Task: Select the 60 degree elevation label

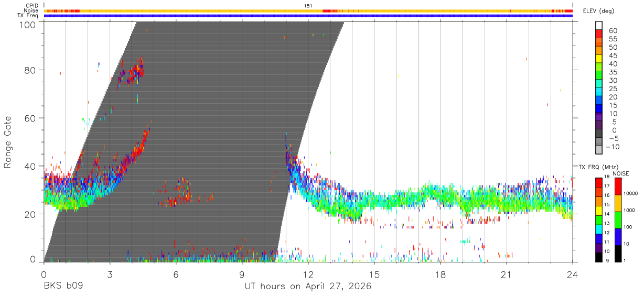Action: coord(613,31)
